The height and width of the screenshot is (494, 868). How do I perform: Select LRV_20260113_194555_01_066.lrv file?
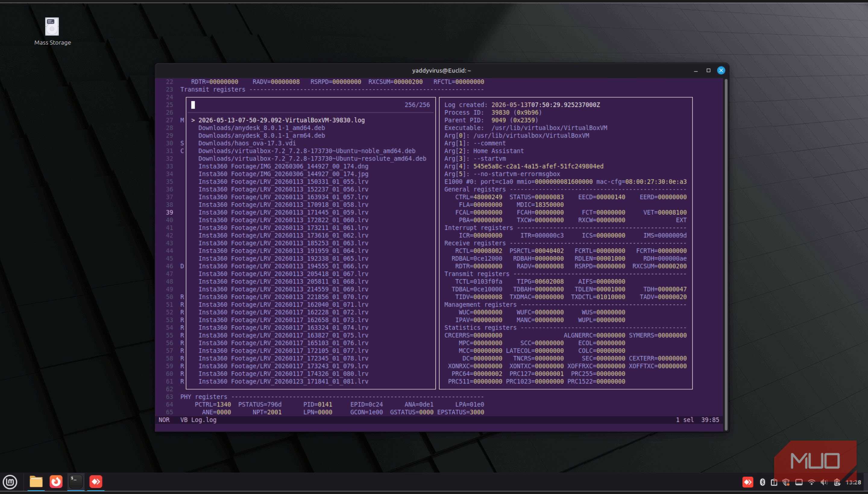pyautogui.click(x=283, y=266)
